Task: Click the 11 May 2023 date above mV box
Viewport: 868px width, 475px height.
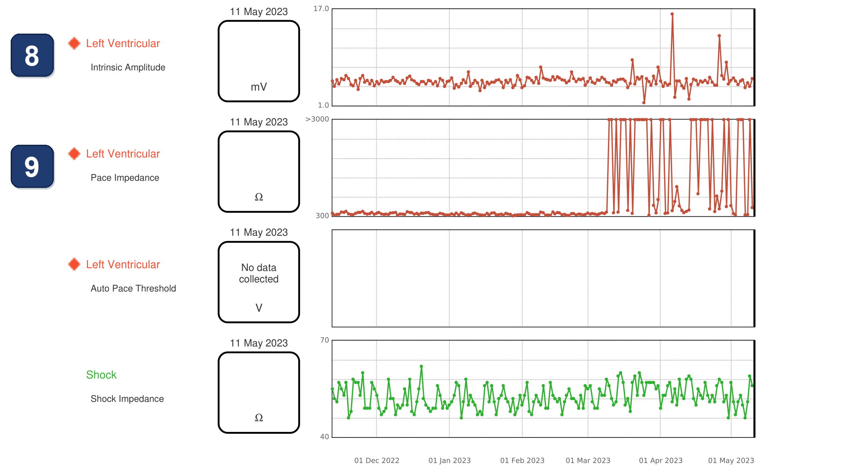Action: [x=259, y=12]
